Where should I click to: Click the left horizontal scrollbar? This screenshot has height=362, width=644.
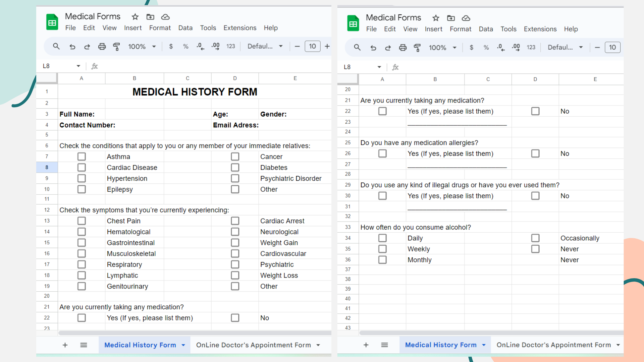pos(195,333)
